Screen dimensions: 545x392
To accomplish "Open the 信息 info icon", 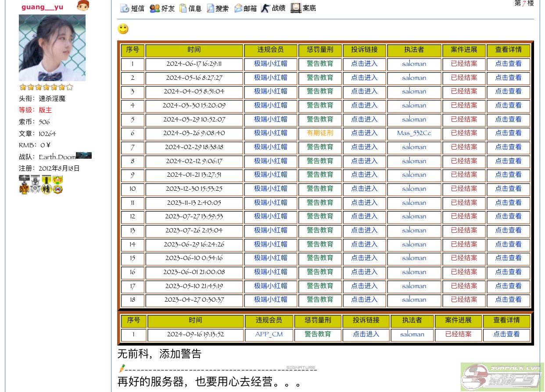I will pyautogui.click(x=183, y=8).
